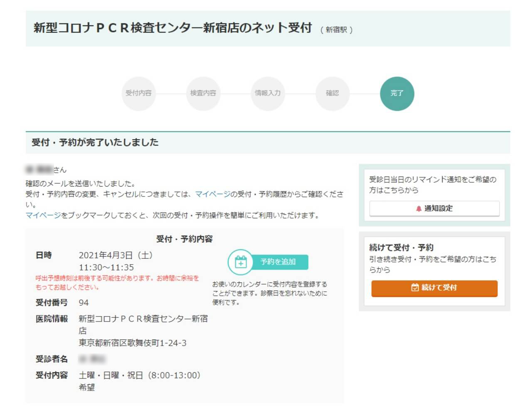Screen dimensions: 532x410
Task: Click the reception number 94
Action: pyautogui.click(x=84, y=302)
